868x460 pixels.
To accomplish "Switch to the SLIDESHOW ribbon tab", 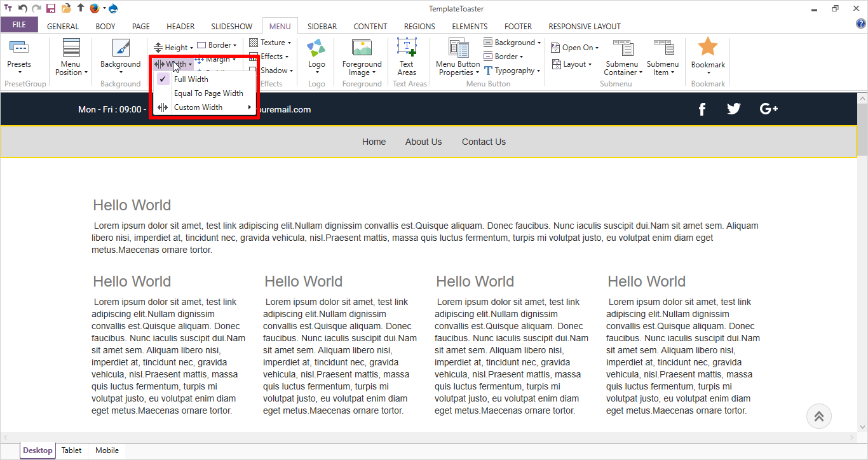I will coord(232,27).
